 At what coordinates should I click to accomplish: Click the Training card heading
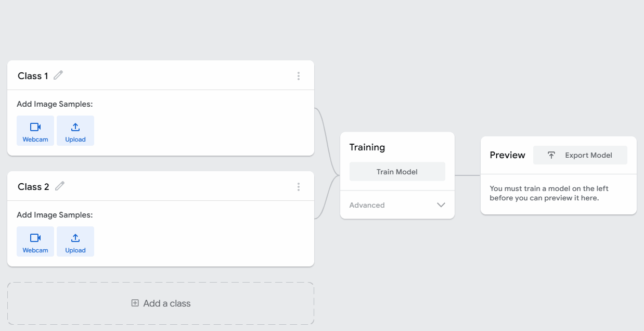[367, 147]
